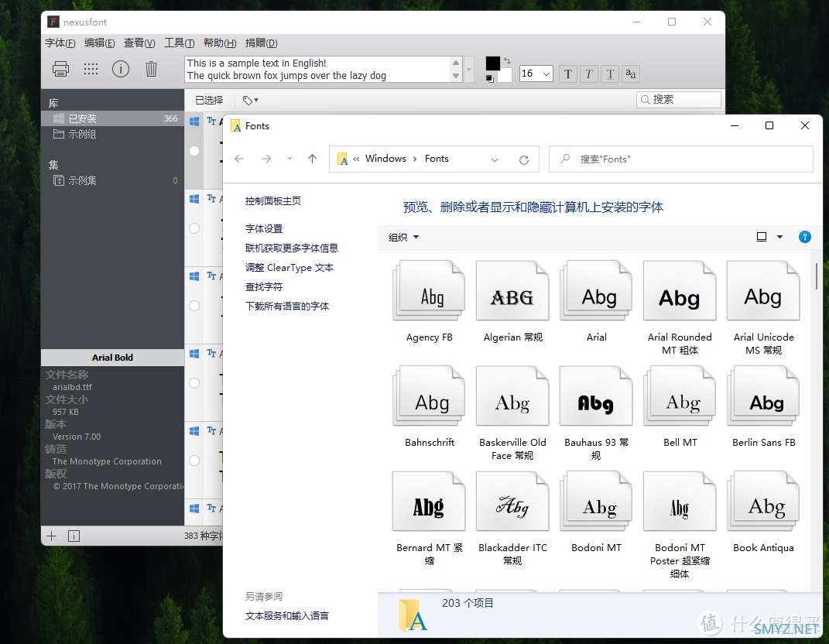
Task: Click the print icon in nexusfont toolbar
Action: tap(60, 69)
